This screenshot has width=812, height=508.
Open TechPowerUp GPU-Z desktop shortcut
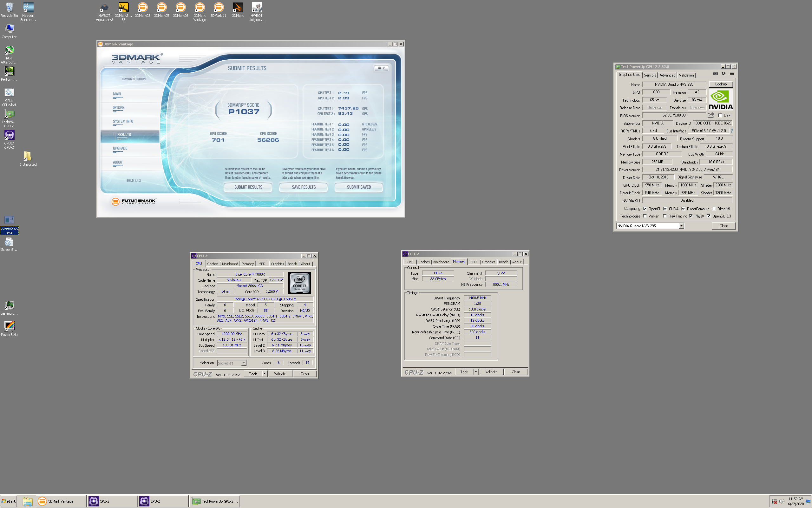click(9, 119)
